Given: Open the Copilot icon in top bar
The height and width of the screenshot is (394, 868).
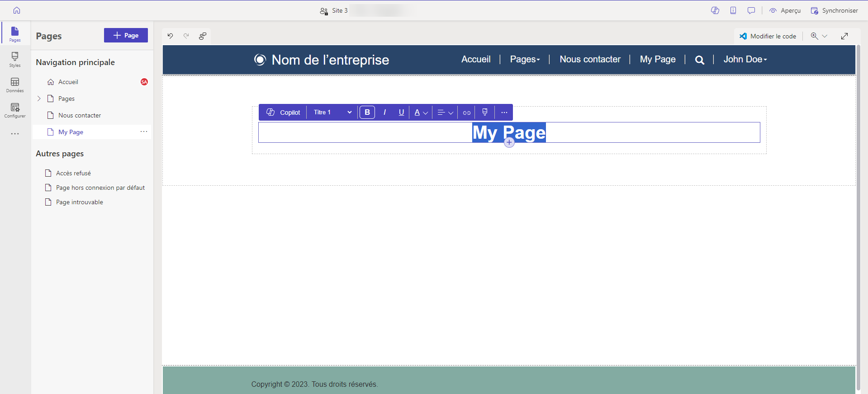Looking at the screenshot, I should pyautogui.click(x=715, y=10).
